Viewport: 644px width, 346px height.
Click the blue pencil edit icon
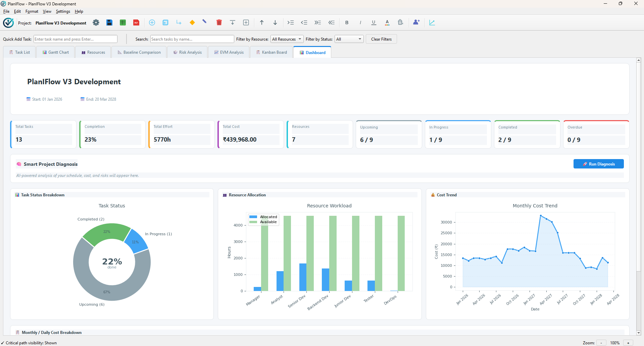point(205,22)
